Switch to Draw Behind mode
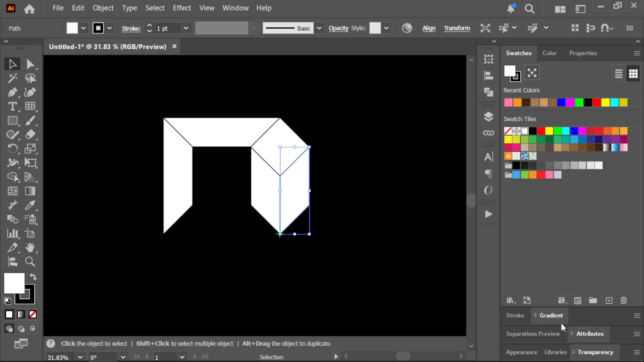This screenshot has width=644, height=362. pyautogui.click(x=21, y=329)
